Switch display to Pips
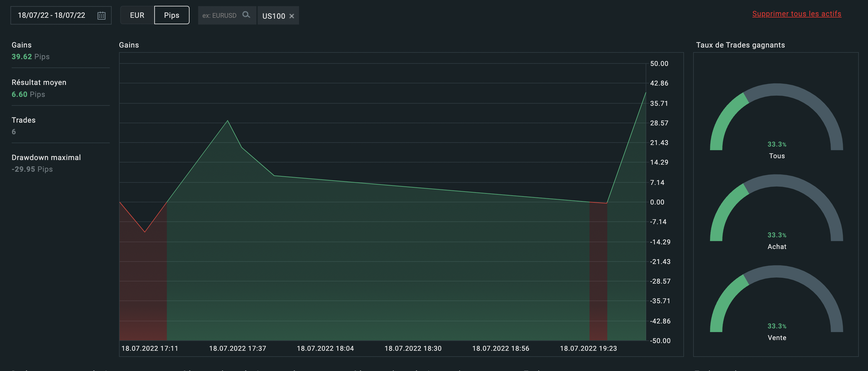 [x=171, y=15]
